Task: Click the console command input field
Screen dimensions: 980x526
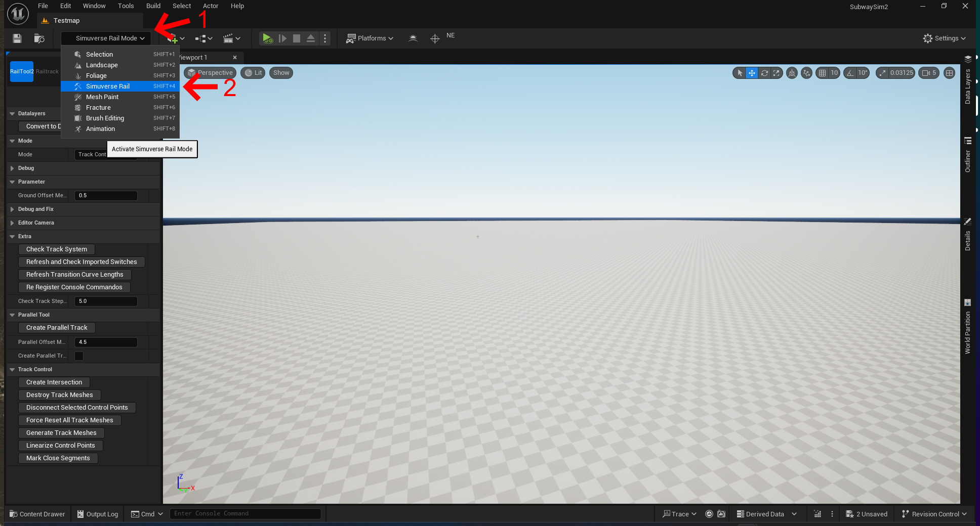Action: click(245, 514)
